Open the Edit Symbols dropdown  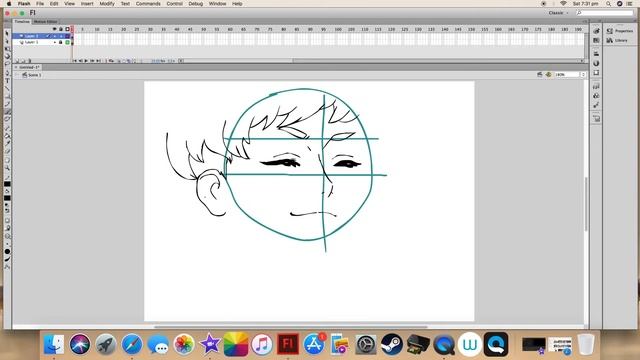pyautogui.click(x=549, y=75)
